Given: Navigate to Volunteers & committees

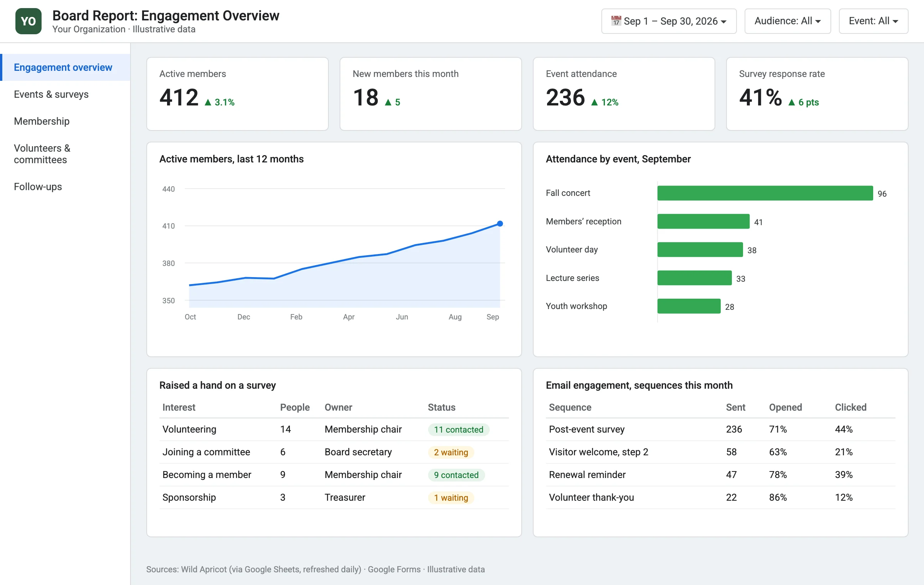Looking at the screenshot, I should [x=65, y=154].
